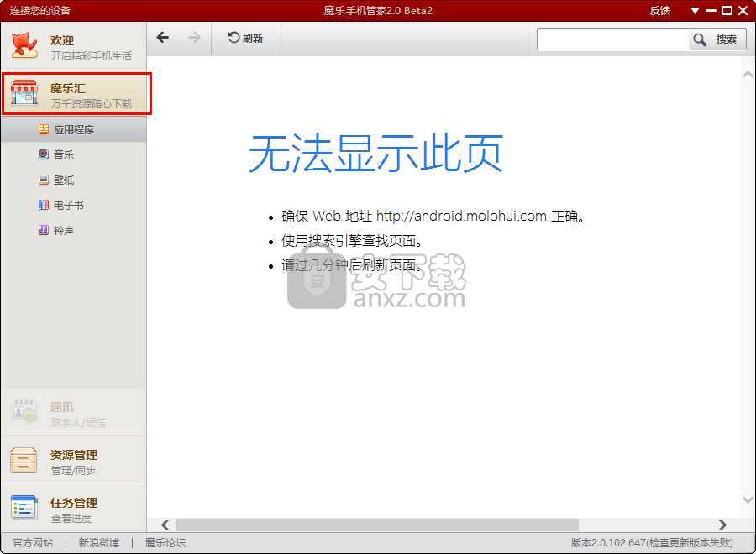This screenshot has height=554, width=756.
Task: Click the 任务管理 task list icon
Action: pos(24,508)
